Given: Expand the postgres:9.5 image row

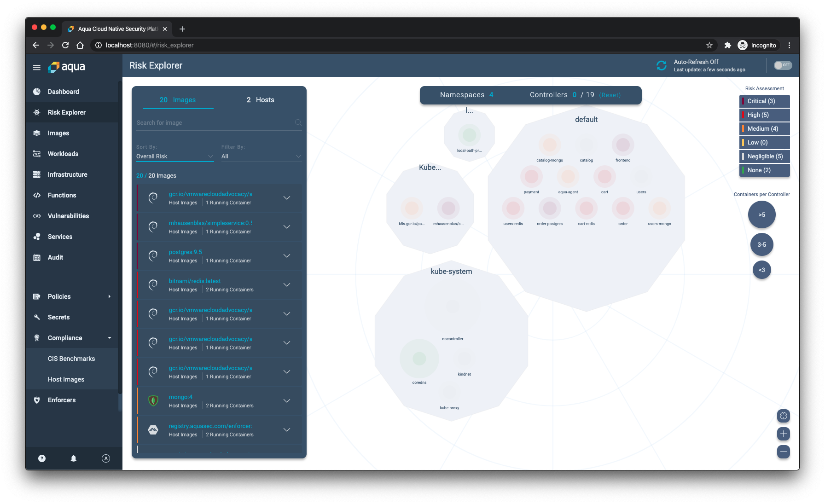Looking at the screenshot, I should tap(287, 256).
